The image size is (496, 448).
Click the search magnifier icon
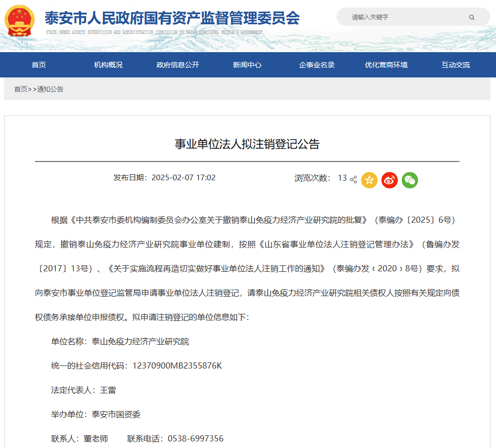point(472,17)
